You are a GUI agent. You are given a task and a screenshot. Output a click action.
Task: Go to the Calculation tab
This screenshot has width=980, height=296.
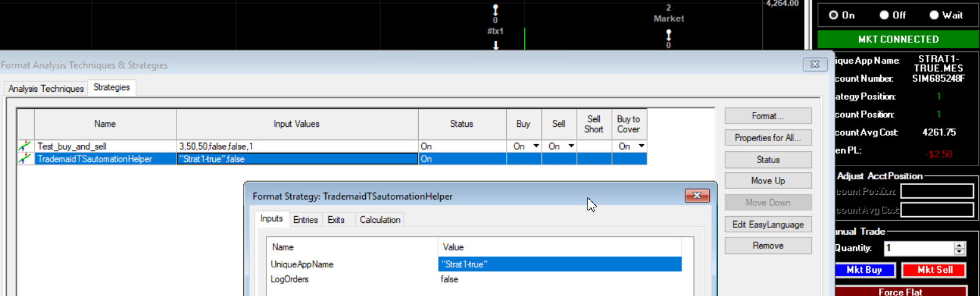tap(380, 220)
